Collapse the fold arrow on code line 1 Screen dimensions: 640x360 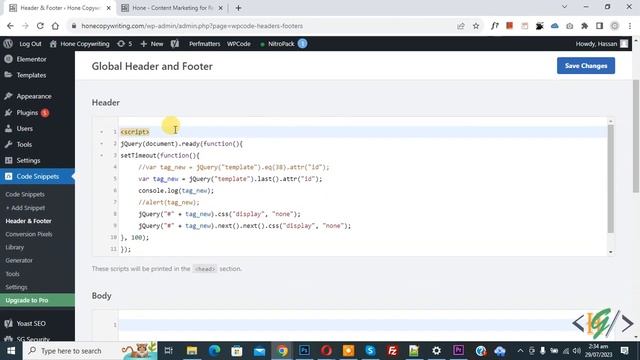click(102, 132)
